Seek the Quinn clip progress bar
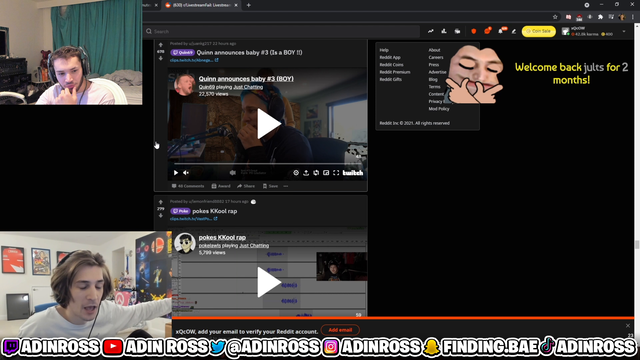Screen dimensions: 640x360 [267, 164]
